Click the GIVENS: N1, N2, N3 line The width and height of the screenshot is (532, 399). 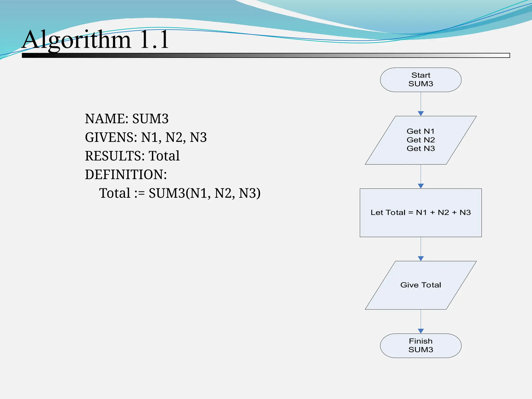146,137
